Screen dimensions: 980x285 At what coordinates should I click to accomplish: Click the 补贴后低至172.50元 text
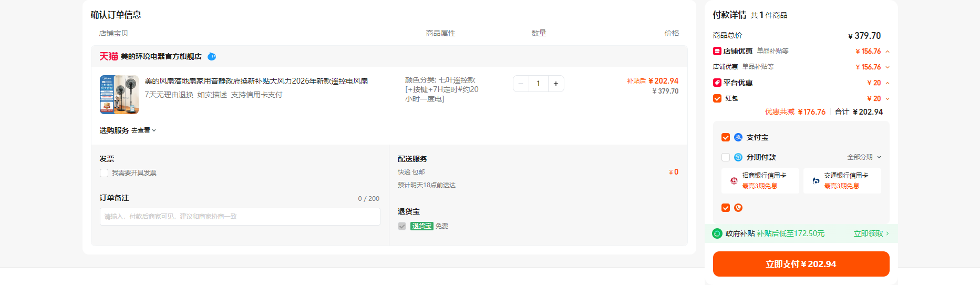click(791, 233)
